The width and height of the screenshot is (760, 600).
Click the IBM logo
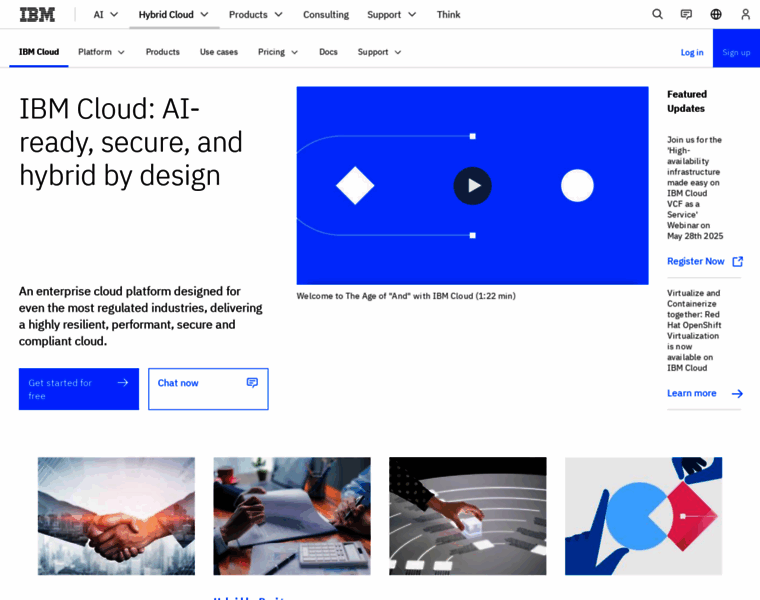pyautogui.click(x=37, y=15)
